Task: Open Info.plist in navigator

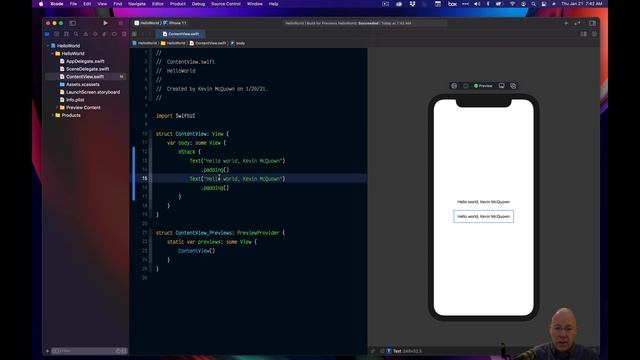Action: coord(75,100)
